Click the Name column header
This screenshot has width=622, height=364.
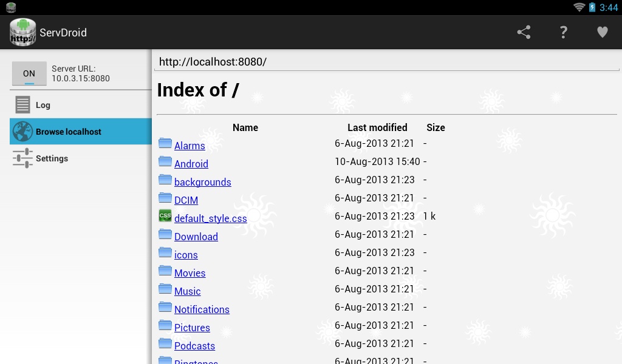245,127
